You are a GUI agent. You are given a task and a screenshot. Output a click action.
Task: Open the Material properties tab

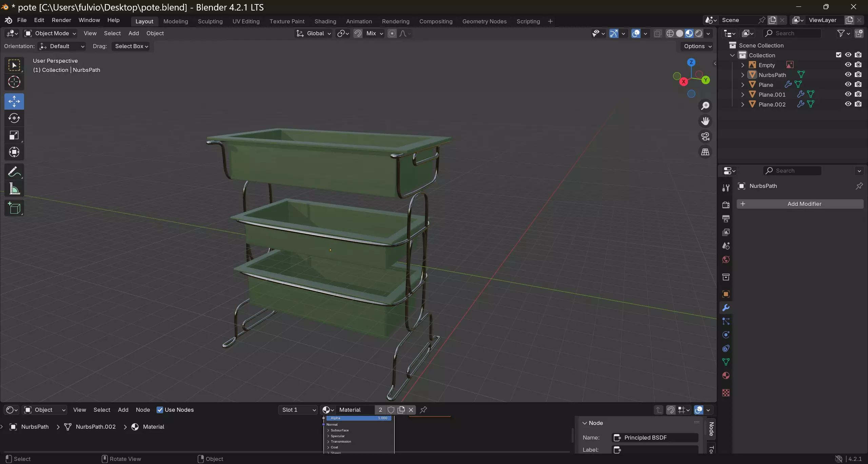tap(726, 375)
